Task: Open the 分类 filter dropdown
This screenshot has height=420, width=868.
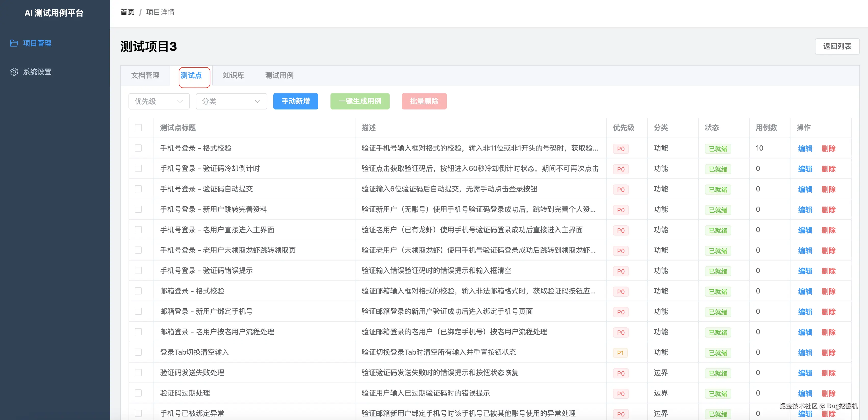Action: pyautogui.click(x=231, y=101)
